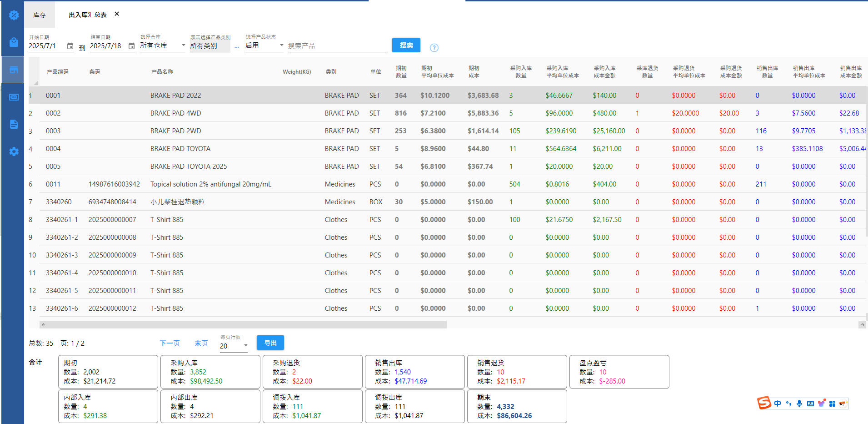Click the blue help question mark icon
This screenshot has height=424, width=868.
click(434, 48)
